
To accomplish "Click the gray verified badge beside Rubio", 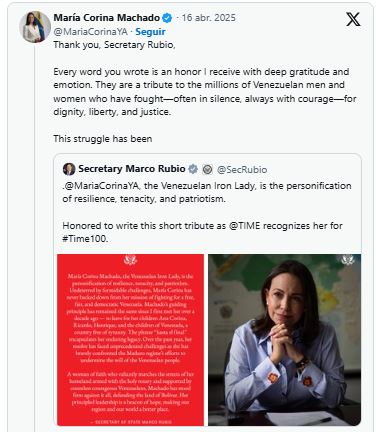I will 193,169.
